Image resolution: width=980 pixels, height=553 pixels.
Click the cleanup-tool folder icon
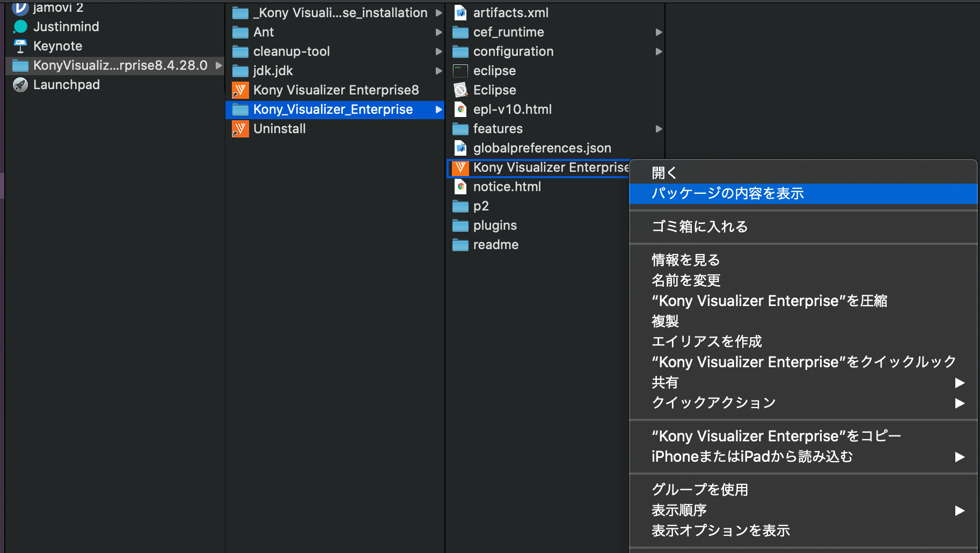(240, 52)
